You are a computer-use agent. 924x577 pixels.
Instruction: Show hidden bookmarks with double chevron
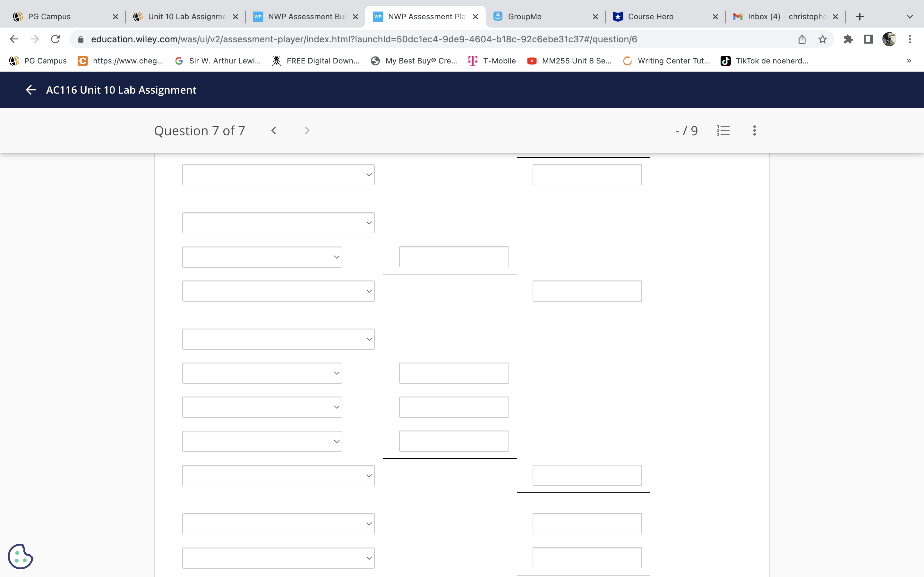pos(909,61)
